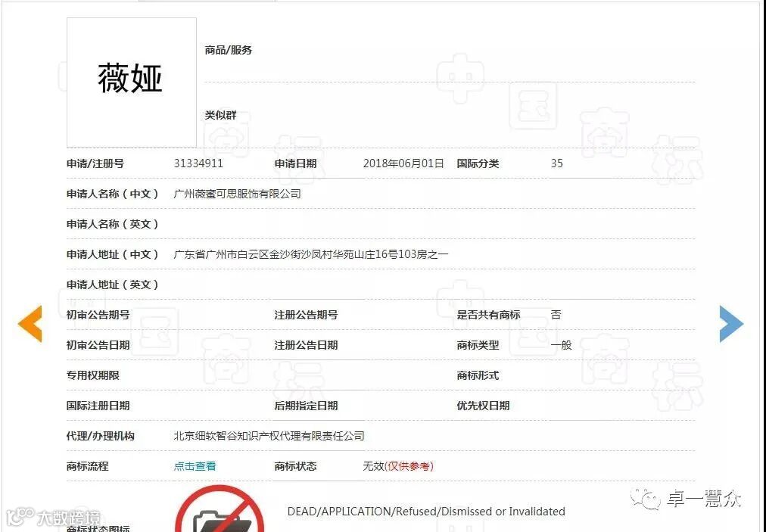Select the applicant address starting 广东省广州市白云区
Screen dimensions: 766x532
[x=310, y=254]
